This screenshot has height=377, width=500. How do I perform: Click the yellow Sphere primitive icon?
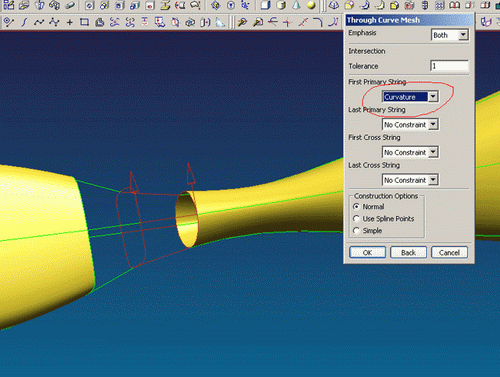tap(311, 5)
